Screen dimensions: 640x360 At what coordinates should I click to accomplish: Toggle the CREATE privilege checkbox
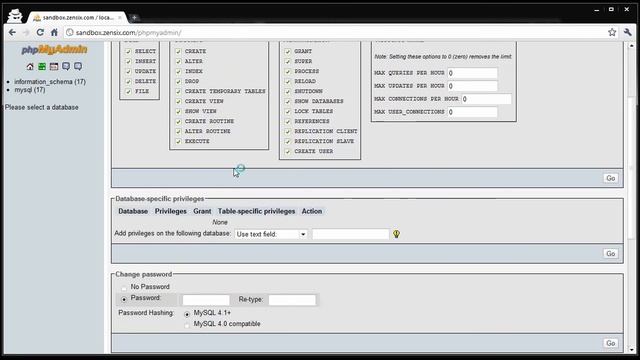178,51
